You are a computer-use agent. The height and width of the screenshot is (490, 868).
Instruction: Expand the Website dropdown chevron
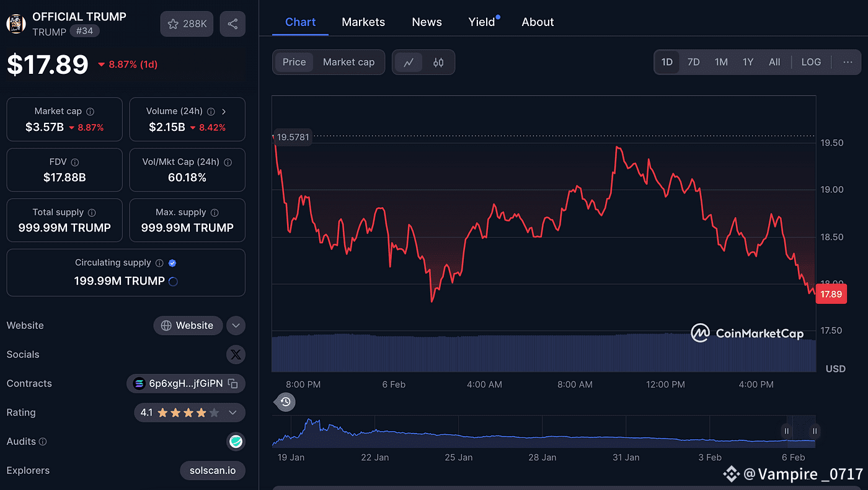point(236,326)
